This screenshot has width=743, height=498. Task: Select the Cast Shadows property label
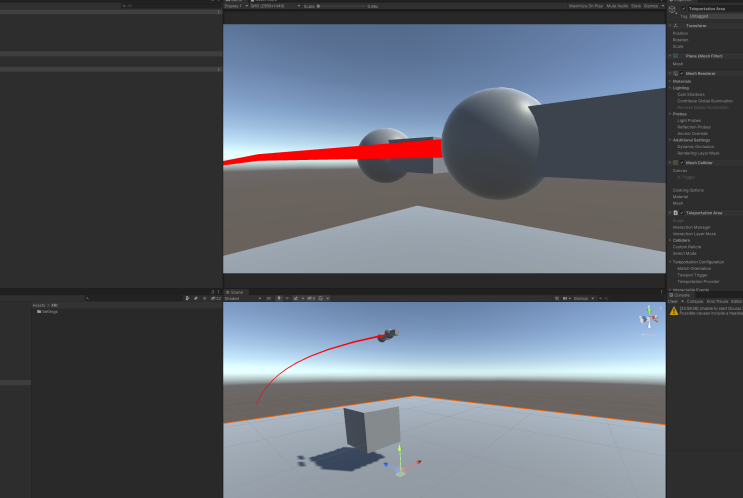click(690, 94)
